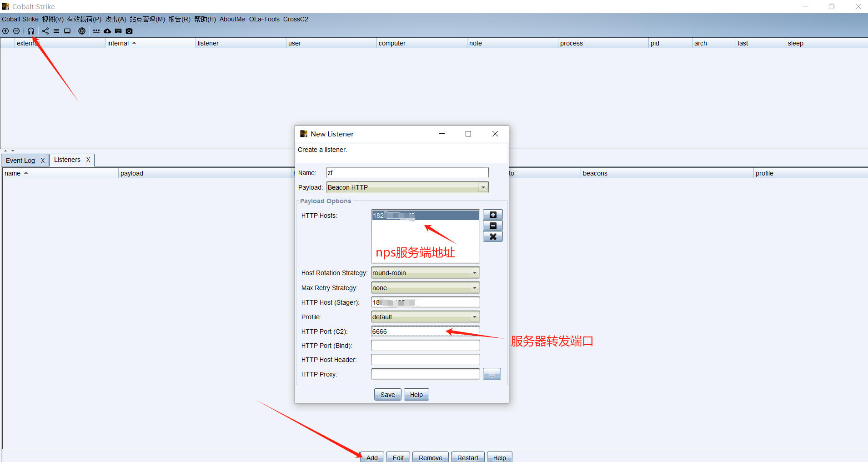Sort sessions by note column
The width and height of the screenshot is (868, 462).
tap(512, 43)
